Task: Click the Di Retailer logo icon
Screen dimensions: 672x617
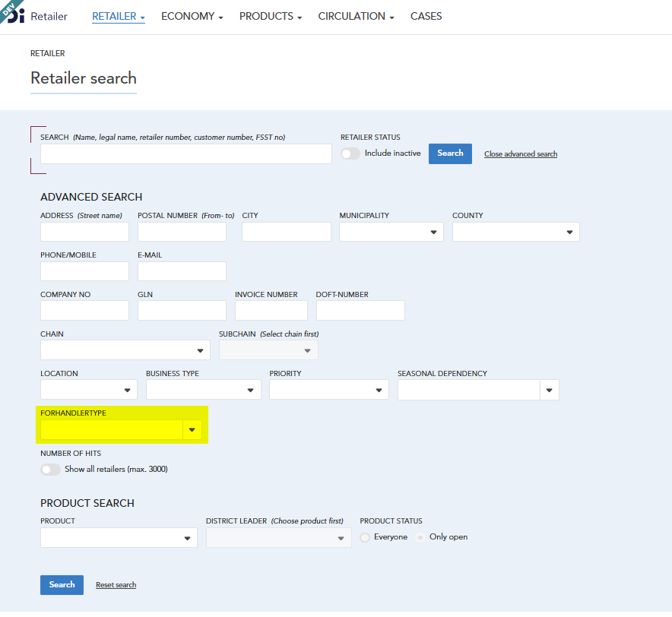Action: [16, 16]
